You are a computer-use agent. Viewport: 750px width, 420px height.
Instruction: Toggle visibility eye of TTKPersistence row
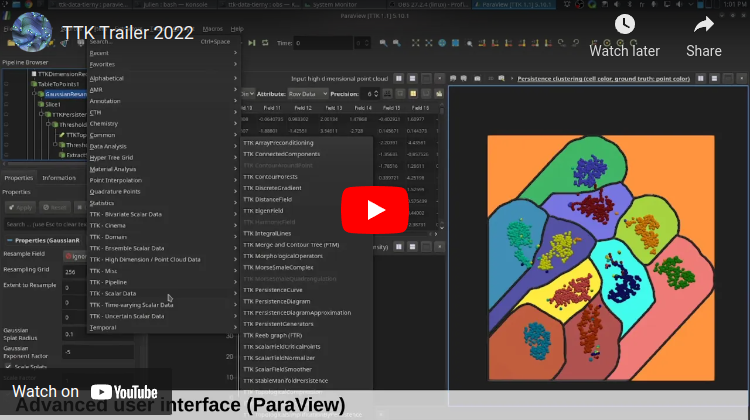pos(6,114)
